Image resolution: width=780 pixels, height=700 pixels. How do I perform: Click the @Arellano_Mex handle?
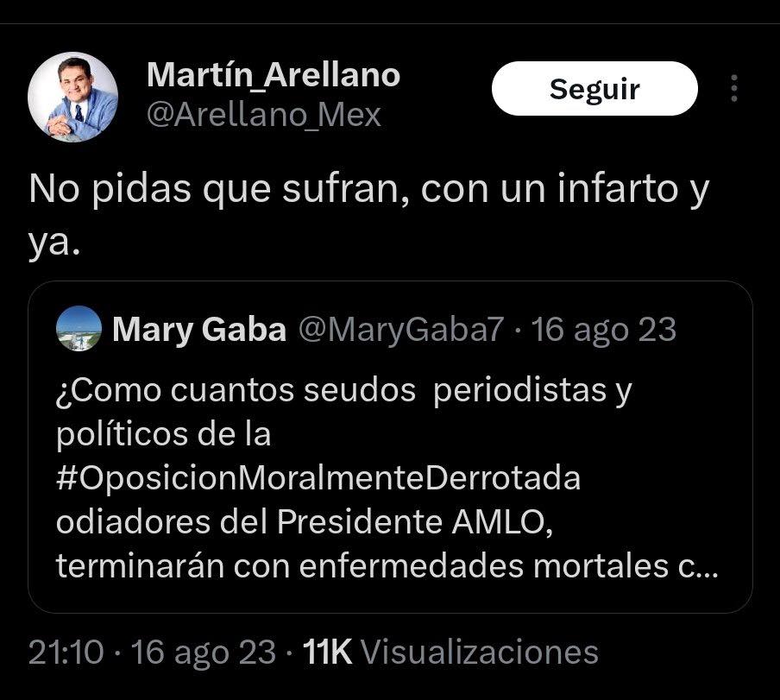click(264, 115)
